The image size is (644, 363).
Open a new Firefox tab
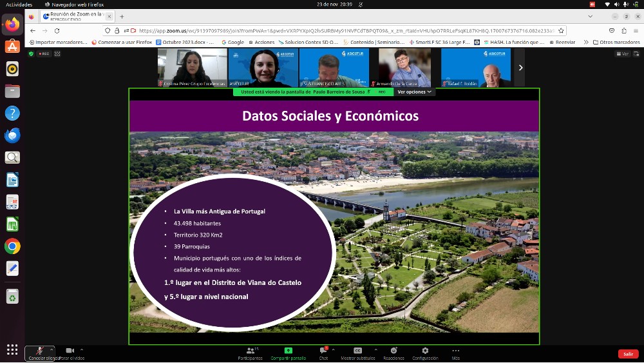(122, 17)
